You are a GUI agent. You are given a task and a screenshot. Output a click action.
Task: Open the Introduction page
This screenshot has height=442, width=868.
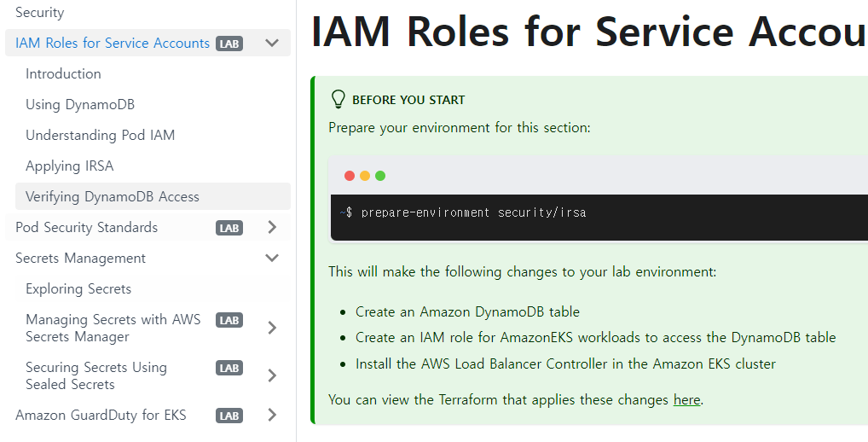(63, 73)
